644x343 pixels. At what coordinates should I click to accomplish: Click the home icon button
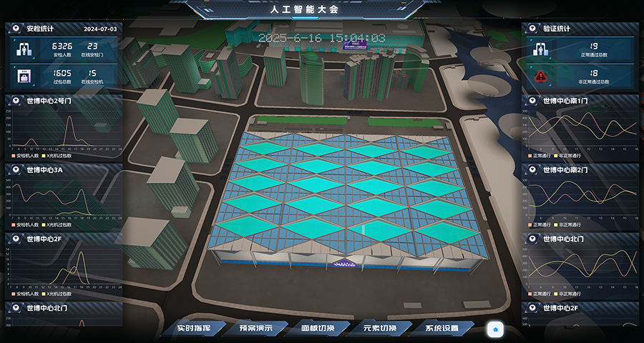click(x=496, y=329)
